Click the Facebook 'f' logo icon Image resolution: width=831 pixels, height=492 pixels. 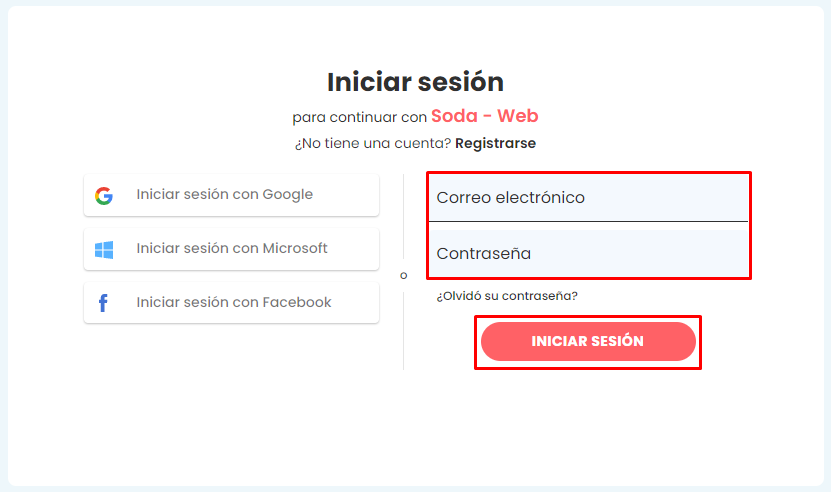coord(103,303)
